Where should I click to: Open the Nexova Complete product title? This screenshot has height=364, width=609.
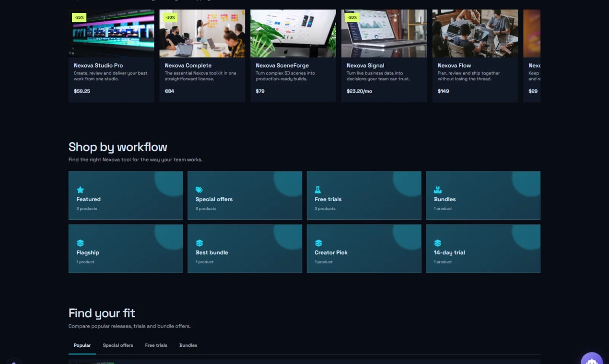[188, 66]
